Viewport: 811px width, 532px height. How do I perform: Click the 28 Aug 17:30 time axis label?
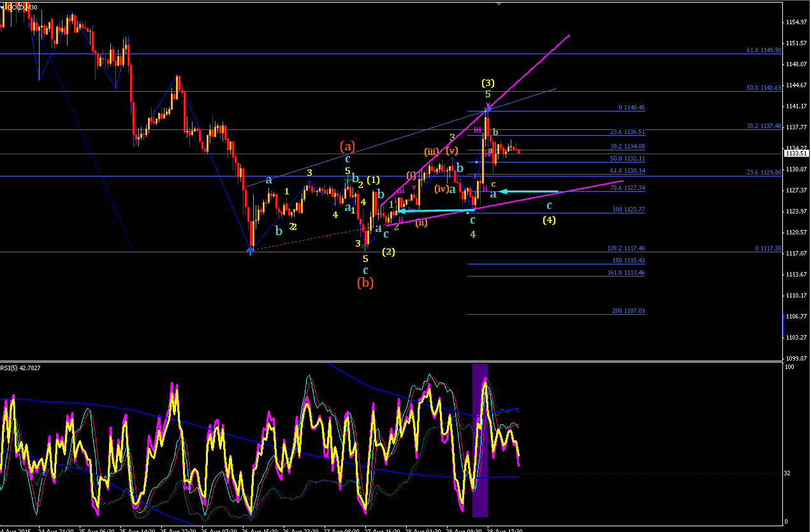point(504,529)
